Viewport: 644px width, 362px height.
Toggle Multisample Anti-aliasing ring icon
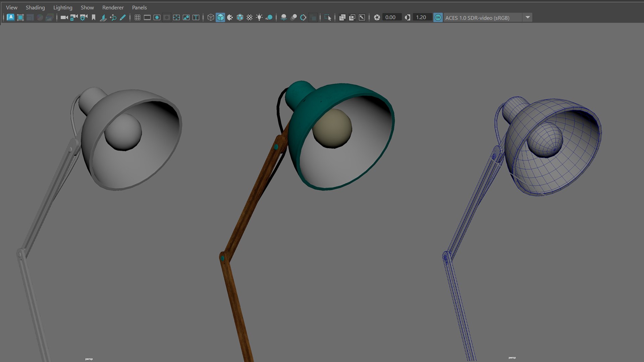[303, 17]
